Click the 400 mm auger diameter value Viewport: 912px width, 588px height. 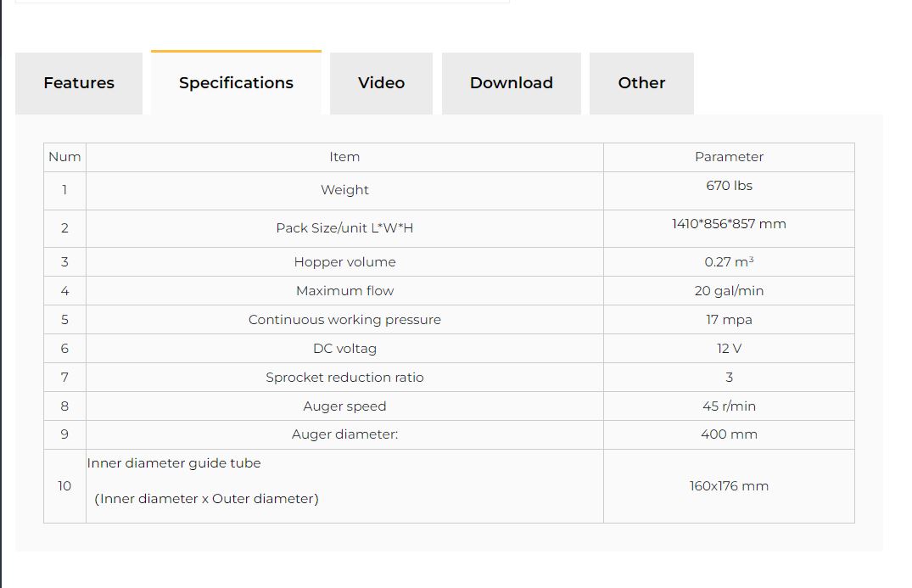(729, 434)
